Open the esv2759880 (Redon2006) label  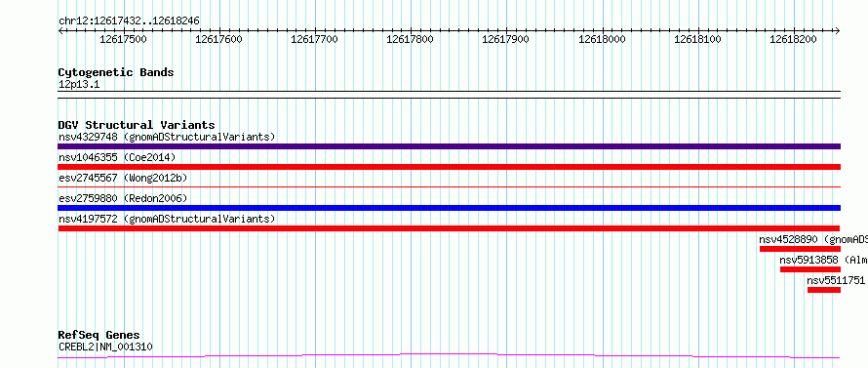pyautogui.click(x=123, y=198)
